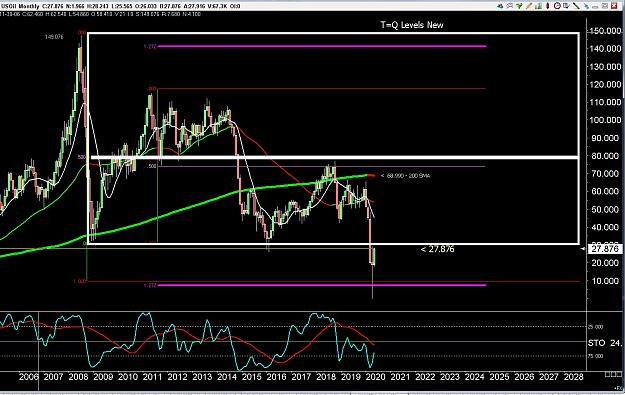Click the arrow marker beside the price tag
625x395 pixels.
coord(583,249)
